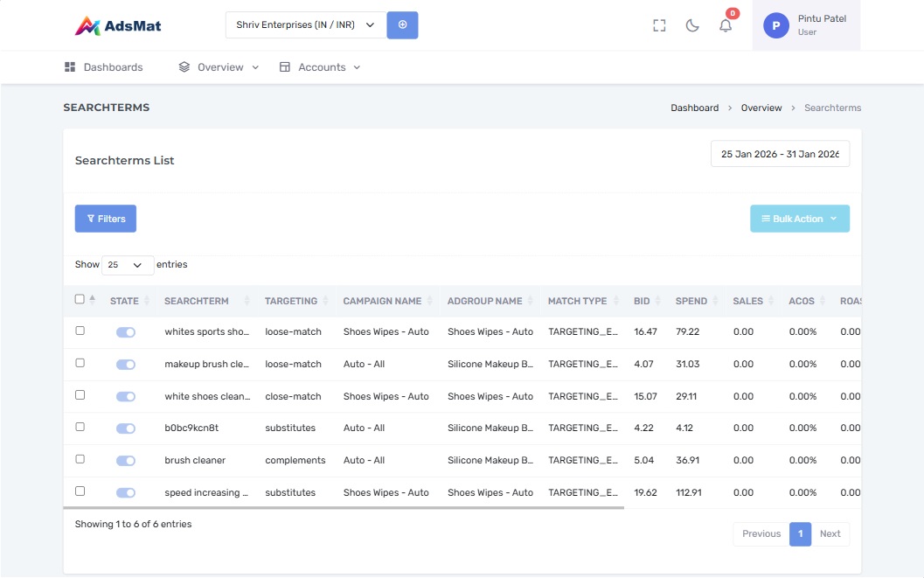924x578 pixels.
Task: Toggle state switch for brush cleaner row
Action: point(126,461)
